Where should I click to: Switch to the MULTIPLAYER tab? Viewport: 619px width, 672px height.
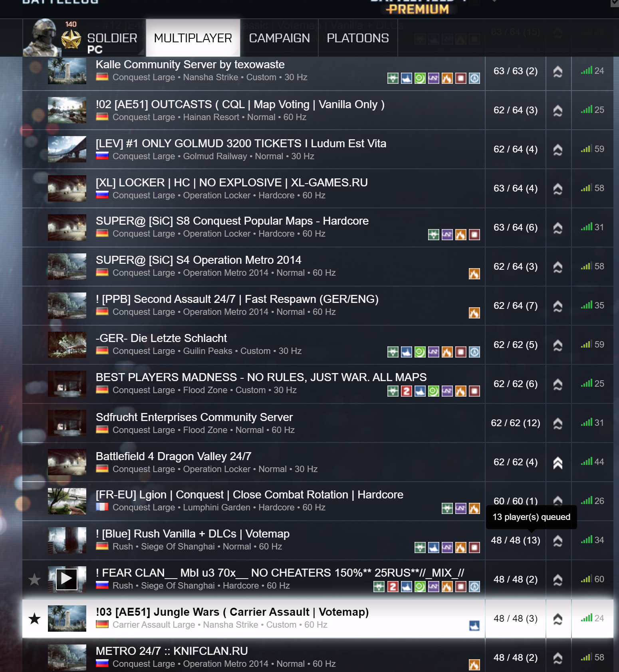[x=193, y=38]
